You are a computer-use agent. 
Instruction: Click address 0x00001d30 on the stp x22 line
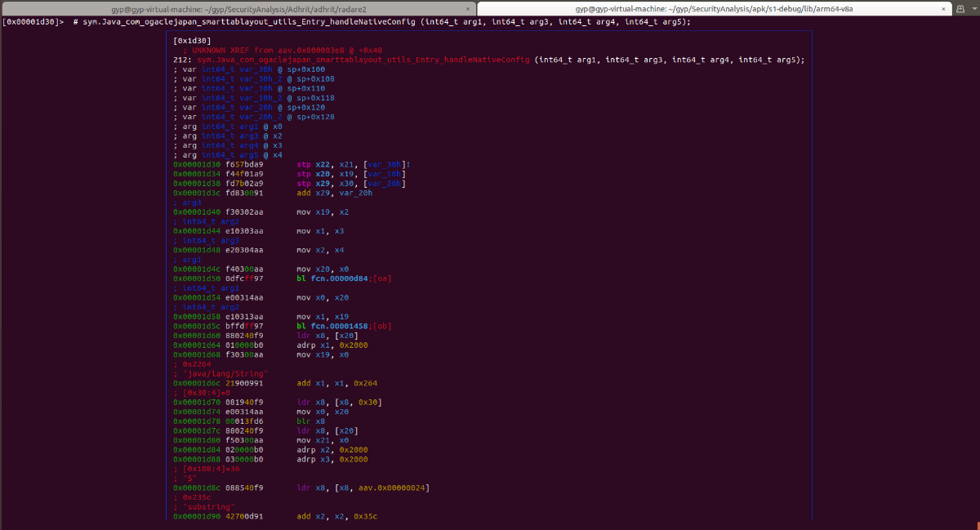click(x=197, y=164)
